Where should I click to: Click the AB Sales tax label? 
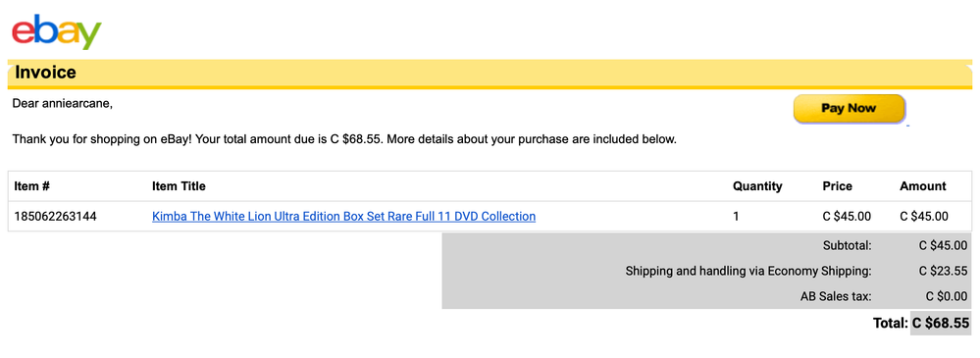tap(836, 297)
